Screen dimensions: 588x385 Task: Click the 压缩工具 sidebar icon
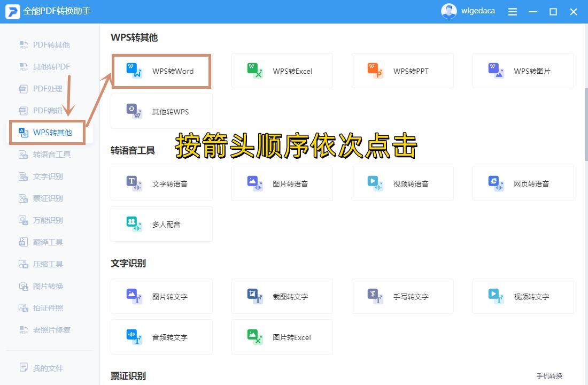point(23,264)
